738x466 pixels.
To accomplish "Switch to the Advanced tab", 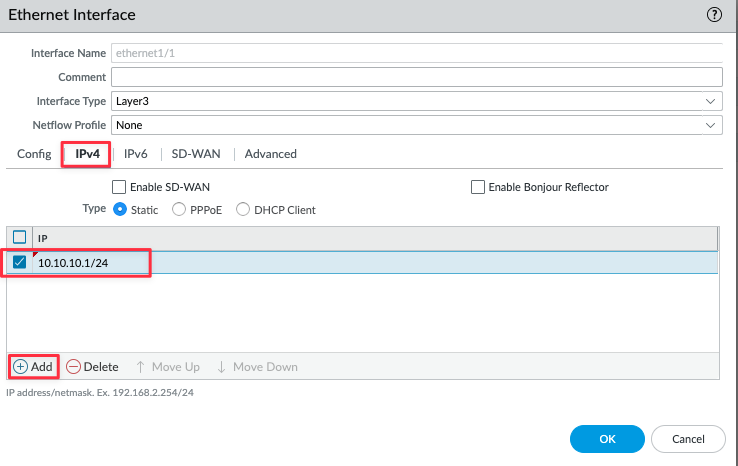I will [271, 154].
